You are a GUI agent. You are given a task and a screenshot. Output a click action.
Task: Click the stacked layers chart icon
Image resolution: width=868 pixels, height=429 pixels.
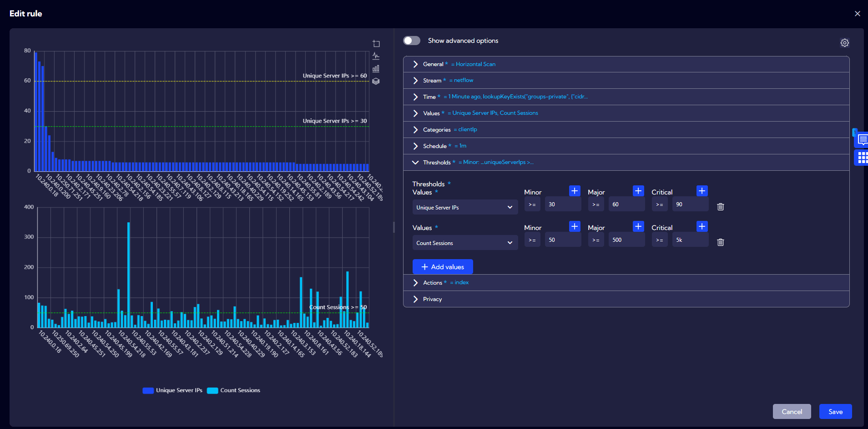(x=376, y=82)
